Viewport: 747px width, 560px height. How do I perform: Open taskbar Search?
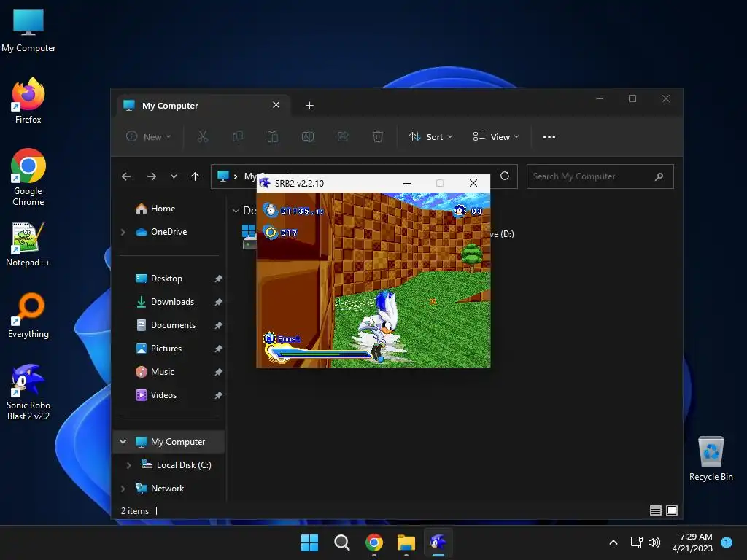click(341, 542)
